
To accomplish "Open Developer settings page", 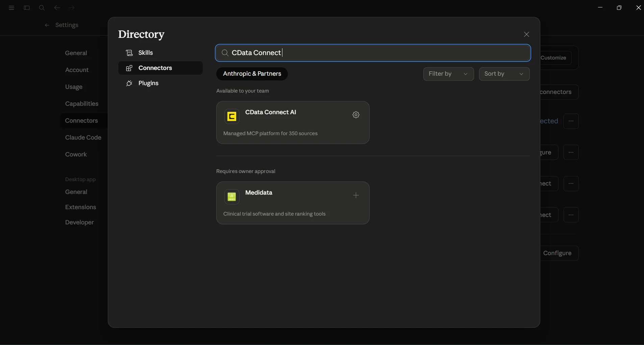I will [x=79, y=222].
